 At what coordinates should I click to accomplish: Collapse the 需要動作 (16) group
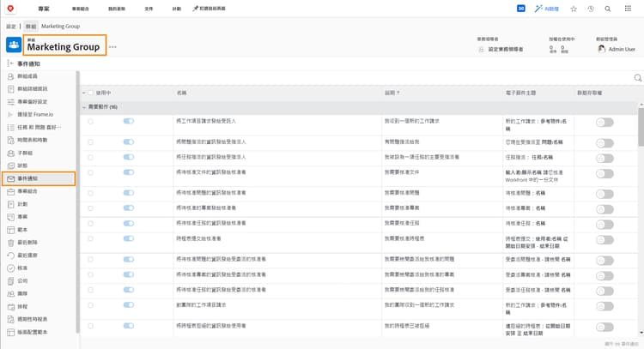tap(84, 107)
